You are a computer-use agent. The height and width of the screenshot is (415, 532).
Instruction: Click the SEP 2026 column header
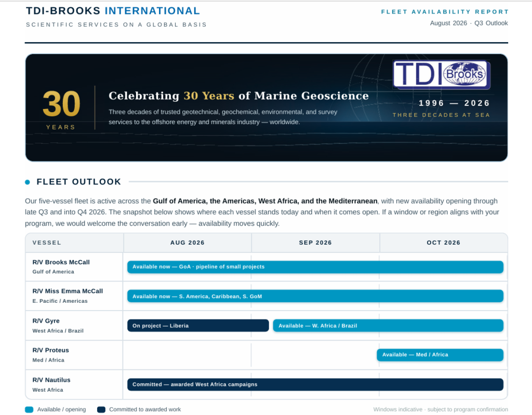(x=315, y=243)
